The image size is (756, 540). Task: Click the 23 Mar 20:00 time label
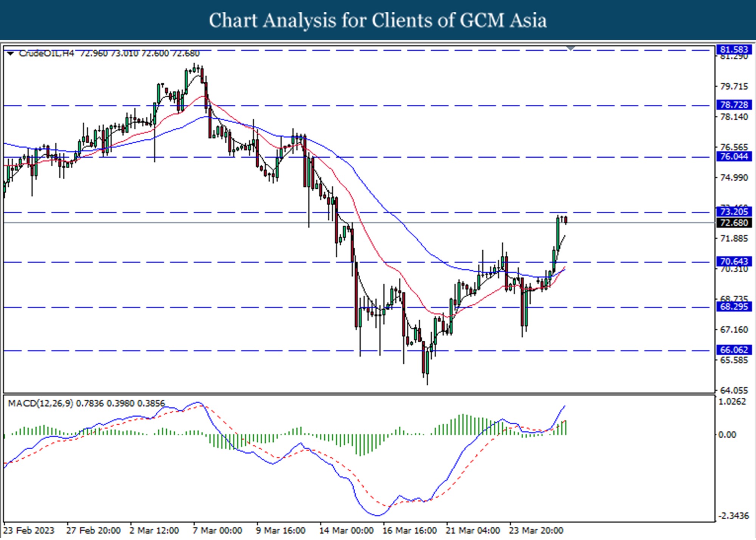(536, 531)
